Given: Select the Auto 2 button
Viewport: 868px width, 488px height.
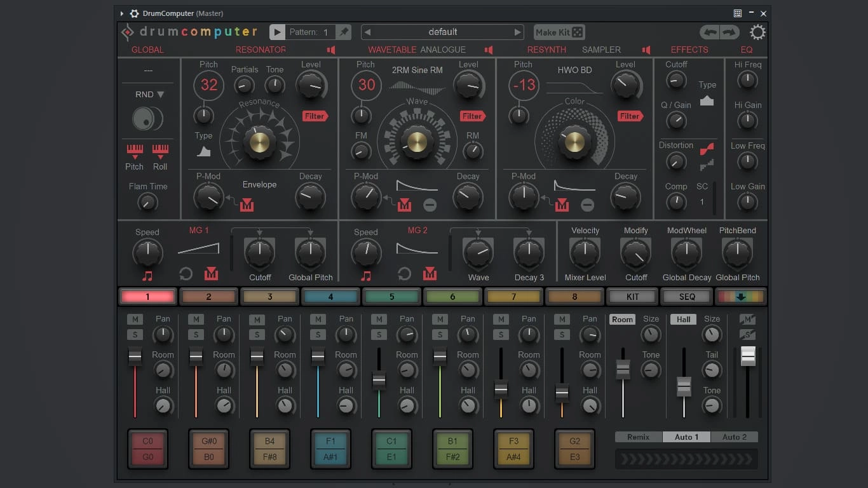Looking at the screenshot, I should pyautogui.click(x=735, y=437).
